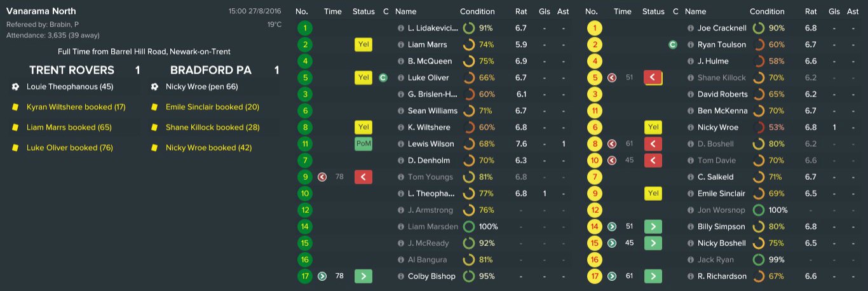The width and height of the screenshot is (868, 291).
Task: Select the TRENT ROVERS team name heading
Action: click(72, 71)
